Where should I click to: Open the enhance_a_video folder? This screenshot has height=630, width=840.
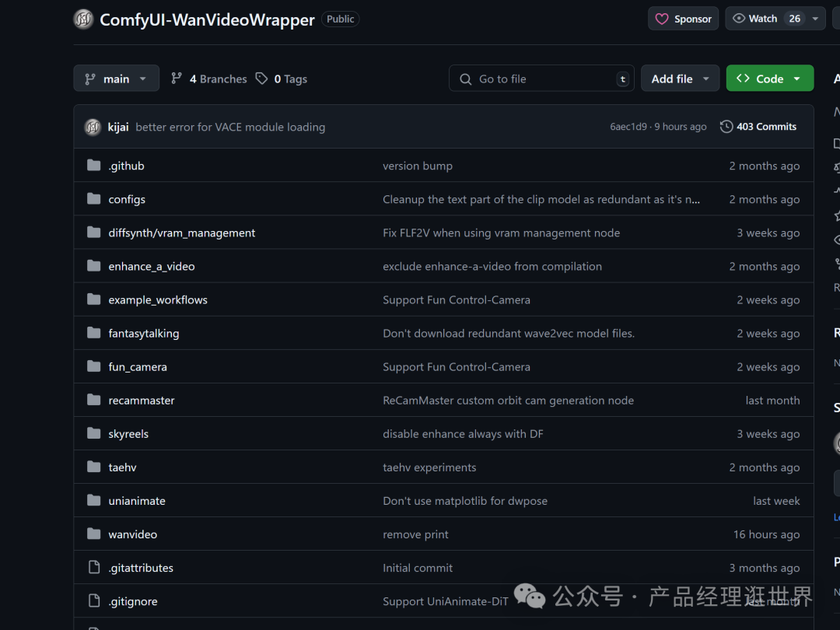click(x=152, y=266)
